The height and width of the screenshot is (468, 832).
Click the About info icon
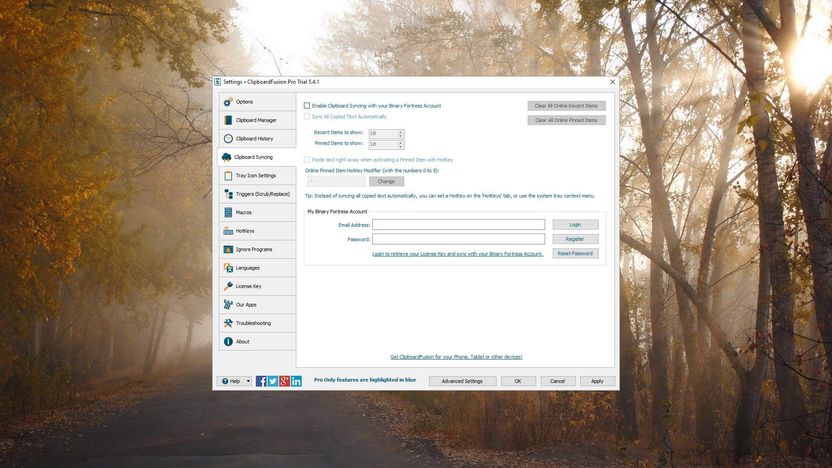tap(228, 342)
